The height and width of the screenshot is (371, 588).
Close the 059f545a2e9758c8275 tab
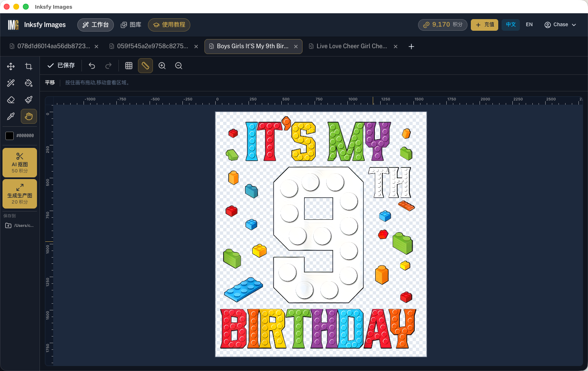coord(196,47)
